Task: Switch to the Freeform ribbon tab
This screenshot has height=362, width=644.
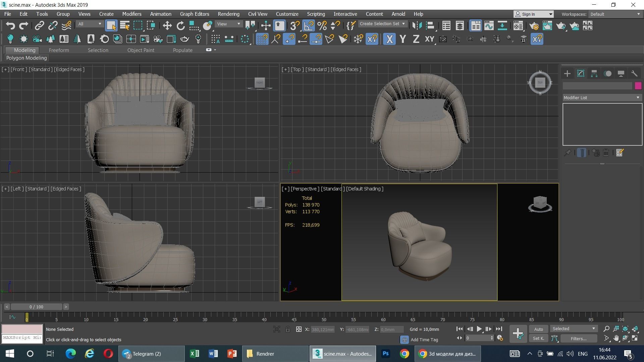Action: click(59, 50)
